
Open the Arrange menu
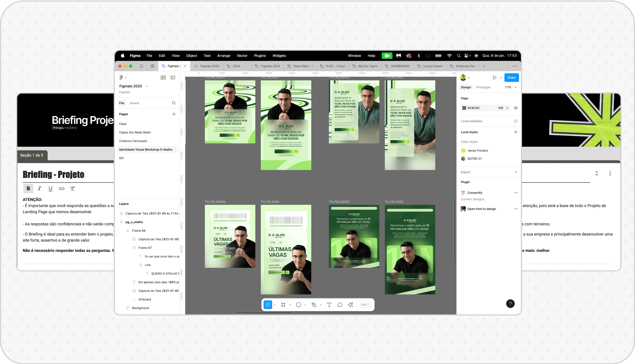coord(224,56)
